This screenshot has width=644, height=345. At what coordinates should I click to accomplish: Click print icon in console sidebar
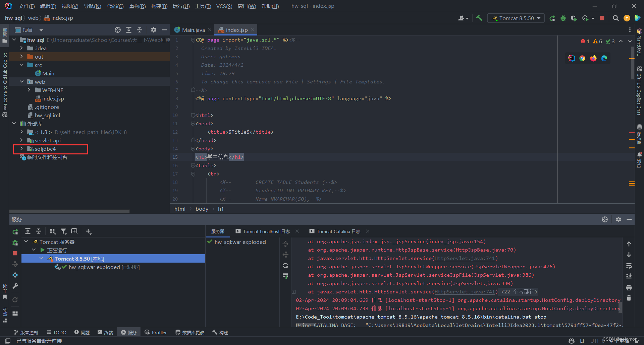coord(629,287)
